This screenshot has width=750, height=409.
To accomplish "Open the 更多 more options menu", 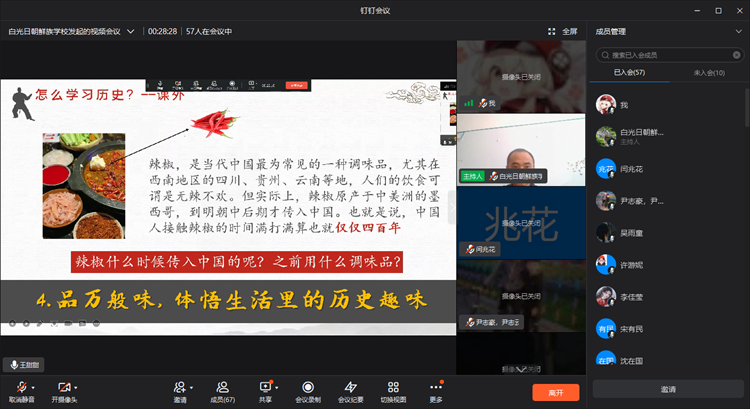I will 435,386.
